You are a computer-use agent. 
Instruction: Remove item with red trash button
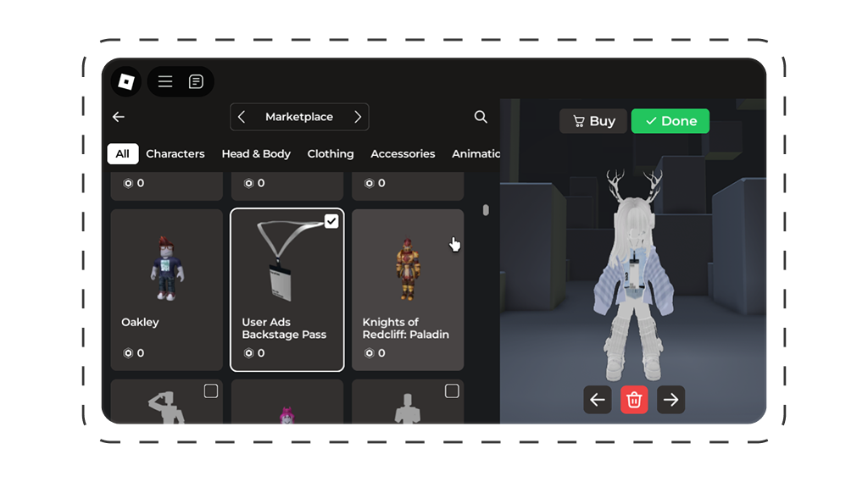[x=634, y=400]
